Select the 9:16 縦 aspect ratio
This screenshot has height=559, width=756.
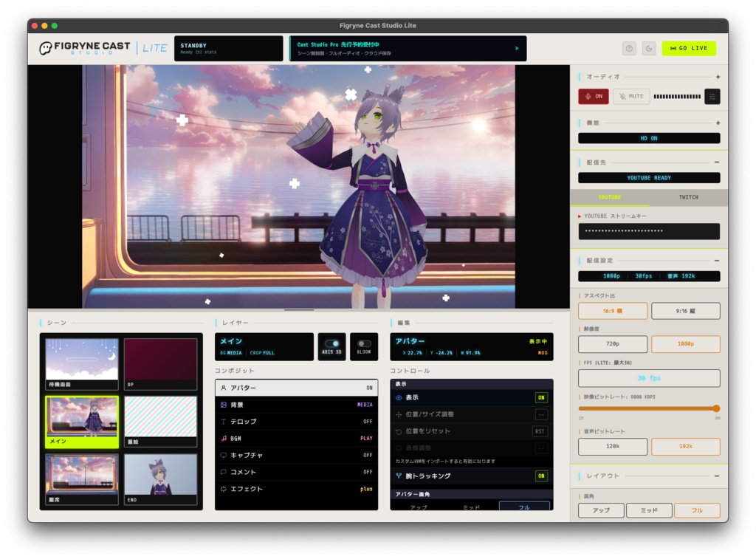pyautogui.click(x=686, y=311)
